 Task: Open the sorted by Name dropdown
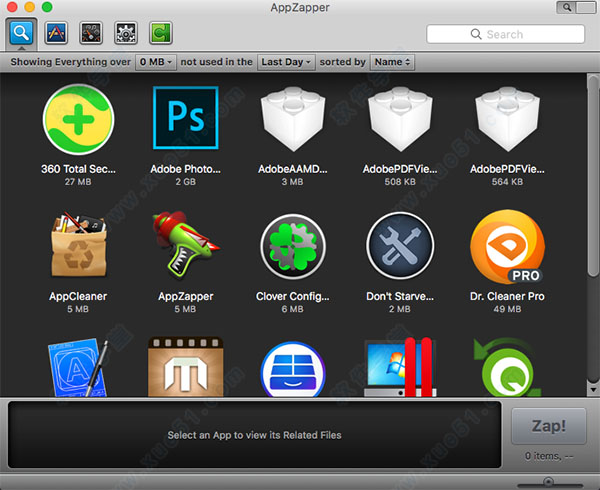point(391,62)
